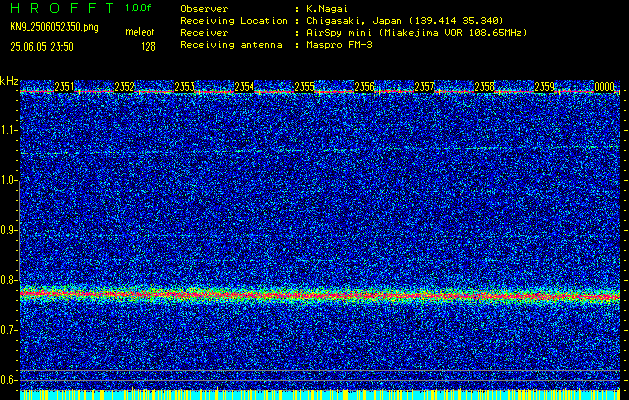The width and height of the screenshot is (629, 400).
Task: Click the 2356 time marker
Action: tap(364, 87)
